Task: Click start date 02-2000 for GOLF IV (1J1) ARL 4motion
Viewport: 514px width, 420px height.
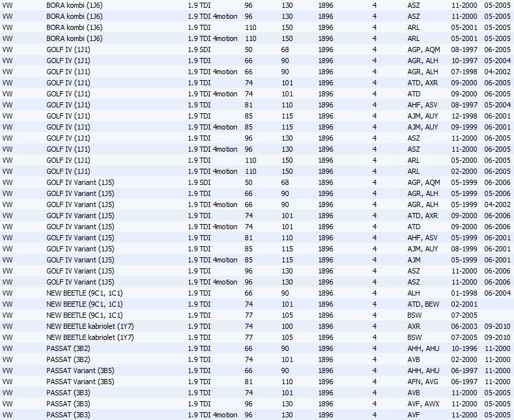Action: pos(464,171)
